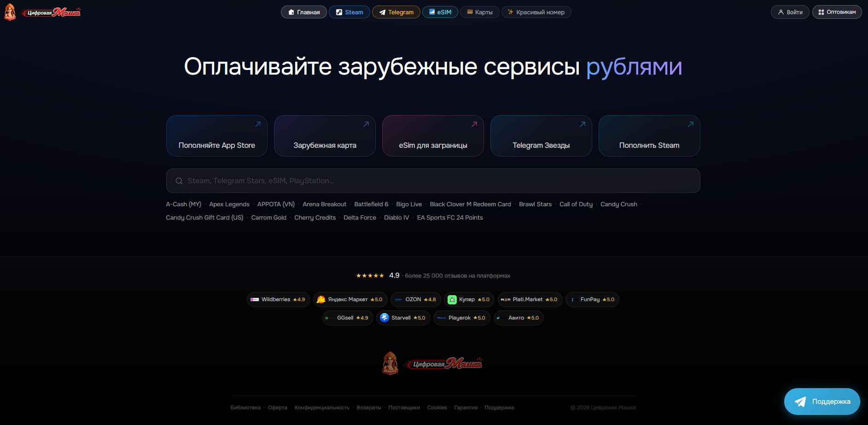The image size is (868, 425).
Task: Select the Apex Legends tag link
Action: point(229,204)
